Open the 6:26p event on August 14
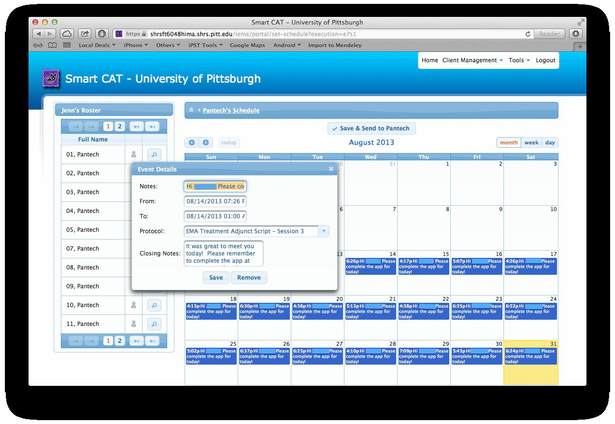 pyautogui.click(x=371, y=266)
